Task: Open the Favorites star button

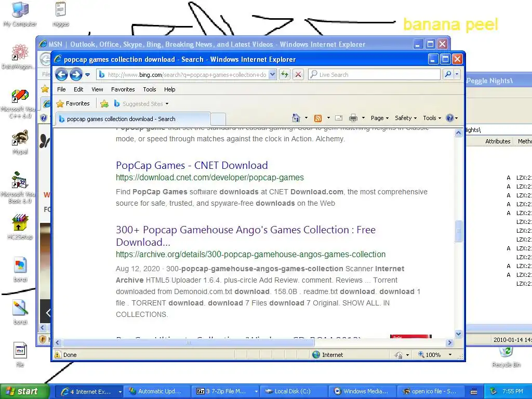Action: [73, 103]
